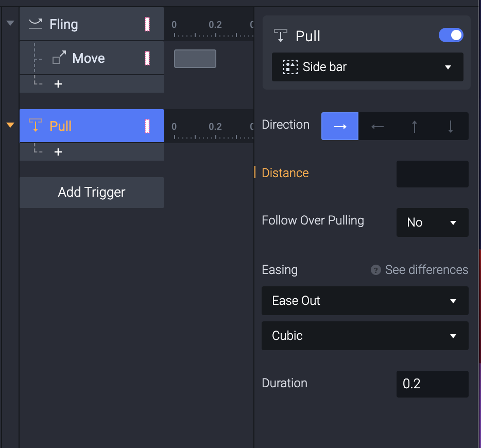Open the See differences link
This screenshot has width=481, height=448.
[426, 270]
